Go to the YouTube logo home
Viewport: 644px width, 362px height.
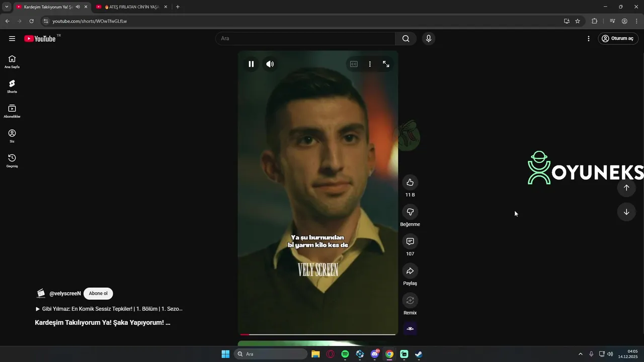40,39
